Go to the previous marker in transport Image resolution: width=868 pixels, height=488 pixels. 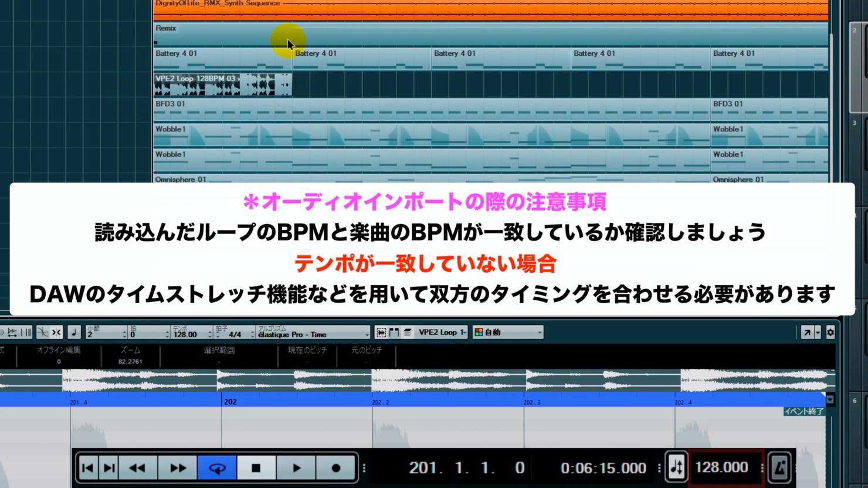(x=88, y=468)
